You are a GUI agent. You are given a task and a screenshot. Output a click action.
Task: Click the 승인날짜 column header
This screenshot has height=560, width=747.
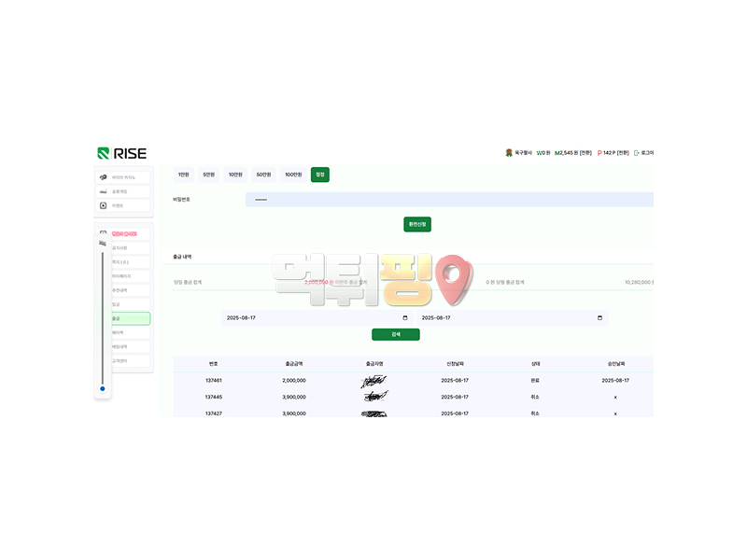(616, 364)
